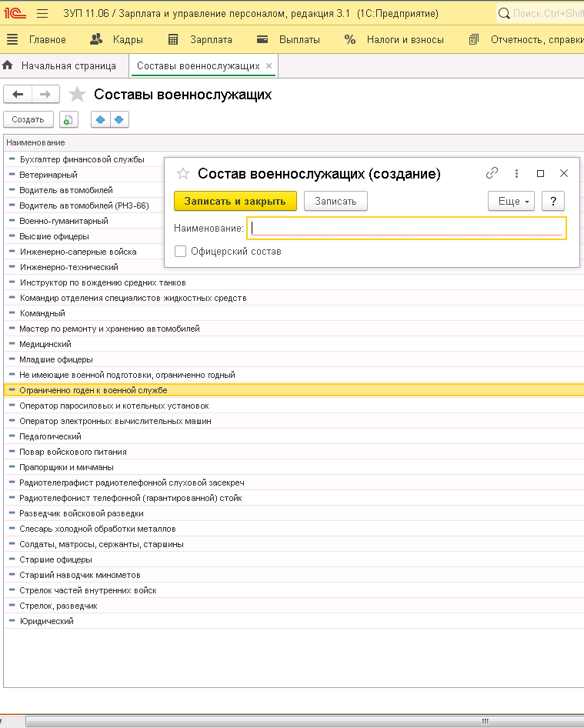Open the Отчетность, справки section
The width and height of the screenshot is (584, 728).
pyautogui.click(x=526, y=40)
